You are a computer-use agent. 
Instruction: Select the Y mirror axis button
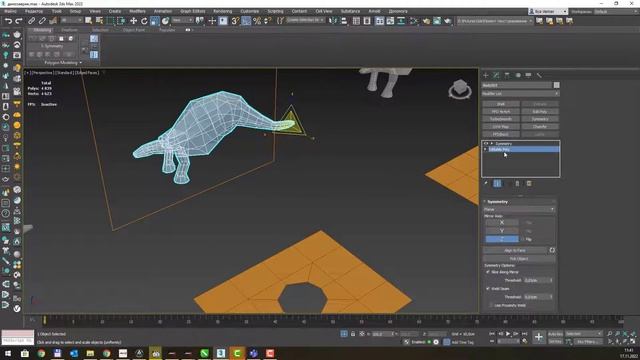502,231
